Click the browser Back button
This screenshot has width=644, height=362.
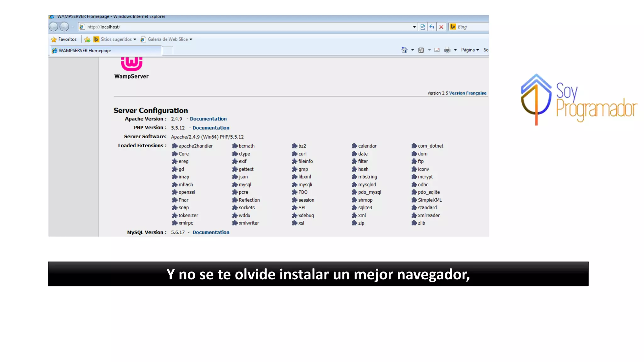pyautogui.click(x=53, y=27)
